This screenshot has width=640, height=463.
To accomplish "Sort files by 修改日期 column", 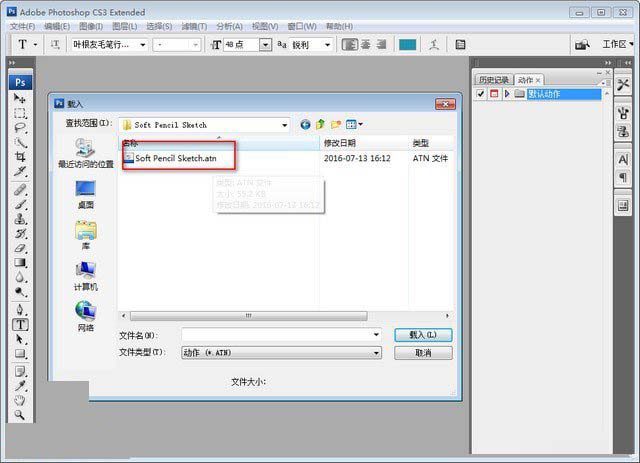I will 364,143.
